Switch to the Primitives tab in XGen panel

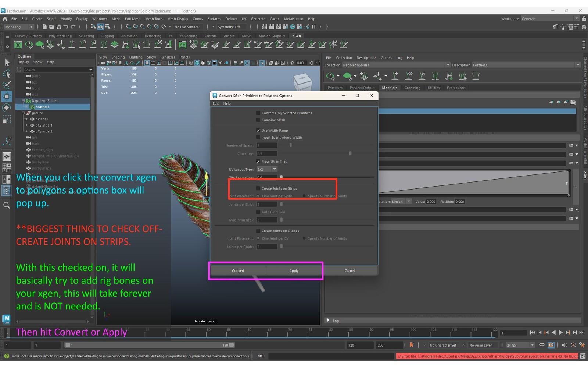(x=335, y=88)
